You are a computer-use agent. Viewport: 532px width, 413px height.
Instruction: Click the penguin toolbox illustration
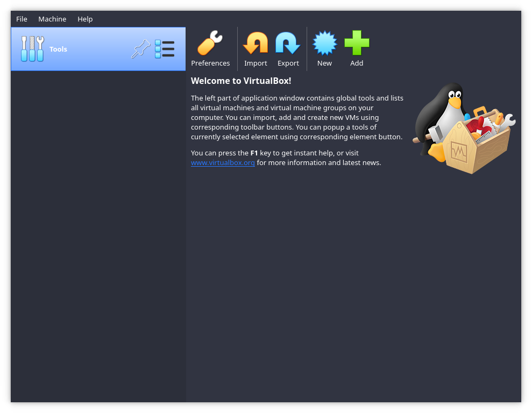click(x=463, y=129)
